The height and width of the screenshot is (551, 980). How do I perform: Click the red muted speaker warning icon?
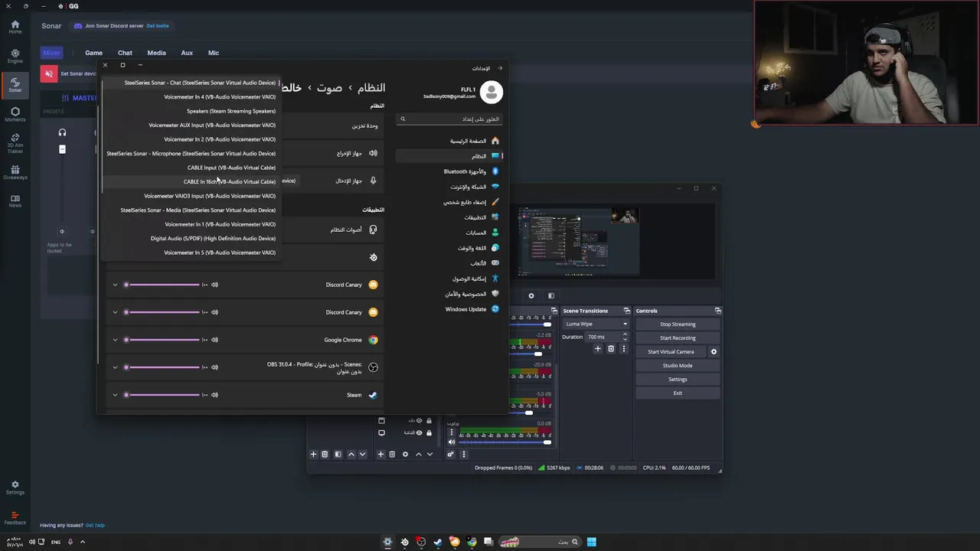point(48,73)
